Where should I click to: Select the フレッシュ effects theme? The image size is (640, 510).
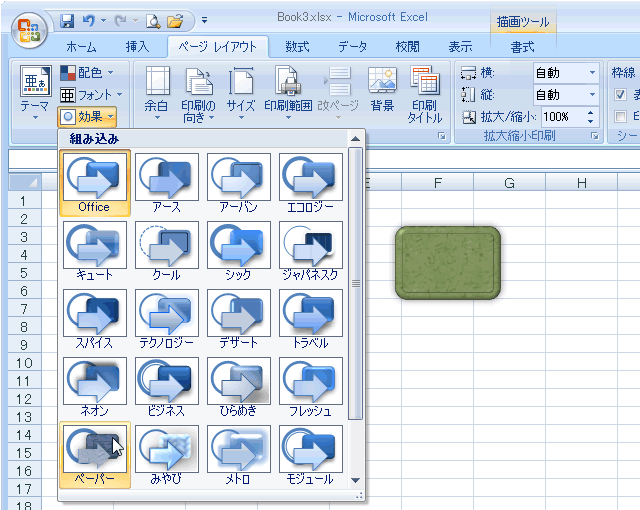311,387
